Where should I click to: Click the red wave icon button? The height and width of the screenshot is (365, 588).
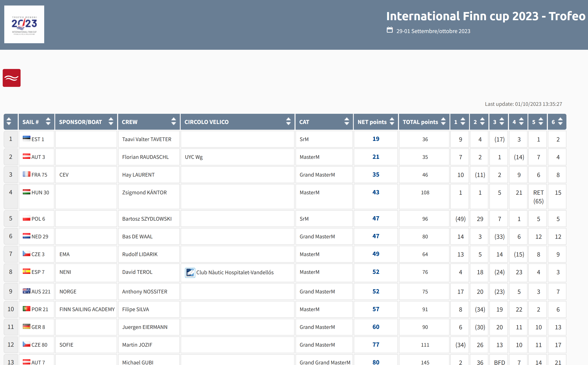(x=12, y=78)
